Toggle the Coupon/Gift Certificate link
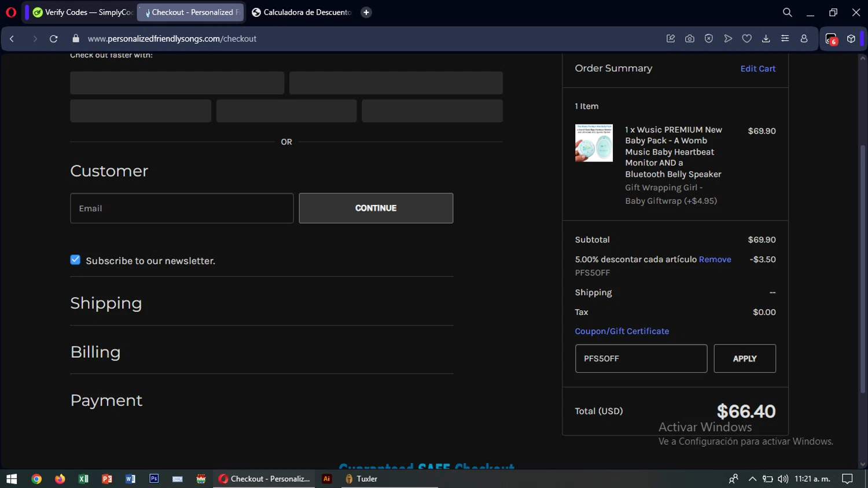The width and height of the screenshot is (868, 488). [x=622, y=331]
